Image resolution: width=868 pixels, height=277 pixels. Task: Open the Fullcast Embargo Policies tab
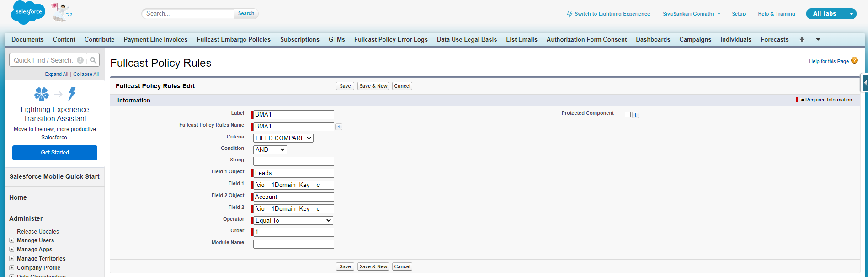pyautogui.click(x=234, y=40)
